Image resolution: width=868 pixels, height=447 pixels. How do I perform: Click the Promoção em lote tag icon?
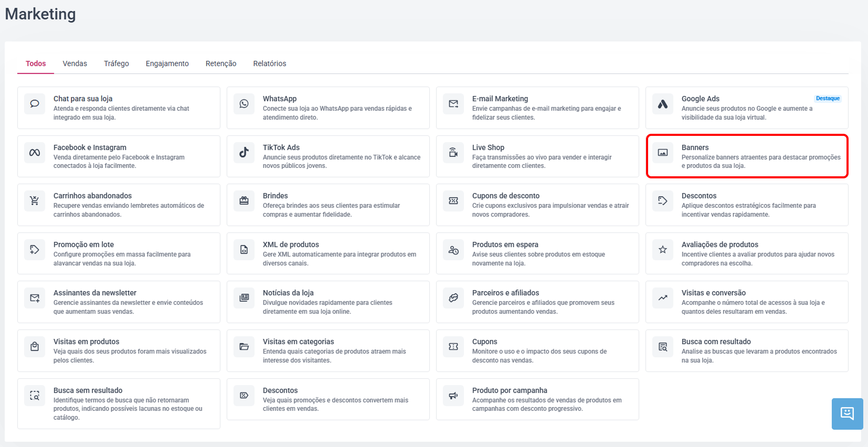[35, 250]
